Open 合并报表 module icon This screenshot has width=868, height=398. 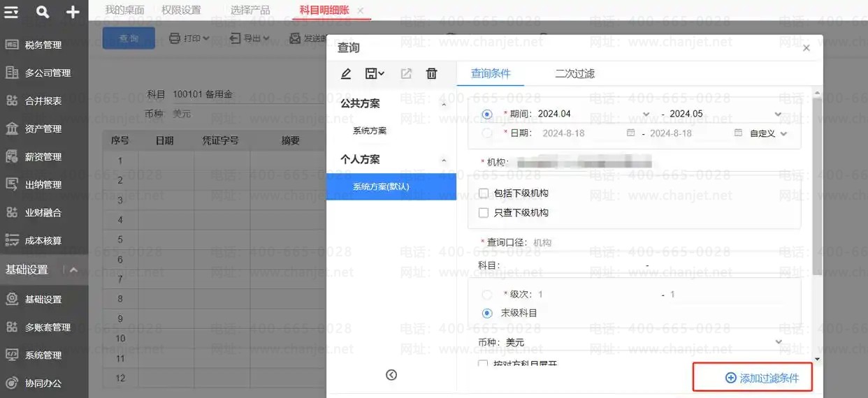(x=12, y=101)
